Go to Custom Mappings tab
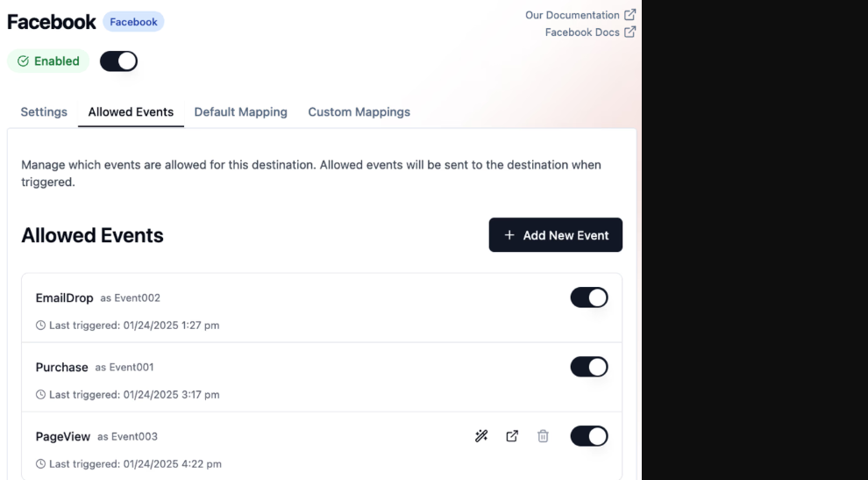 tap(359, 112)
